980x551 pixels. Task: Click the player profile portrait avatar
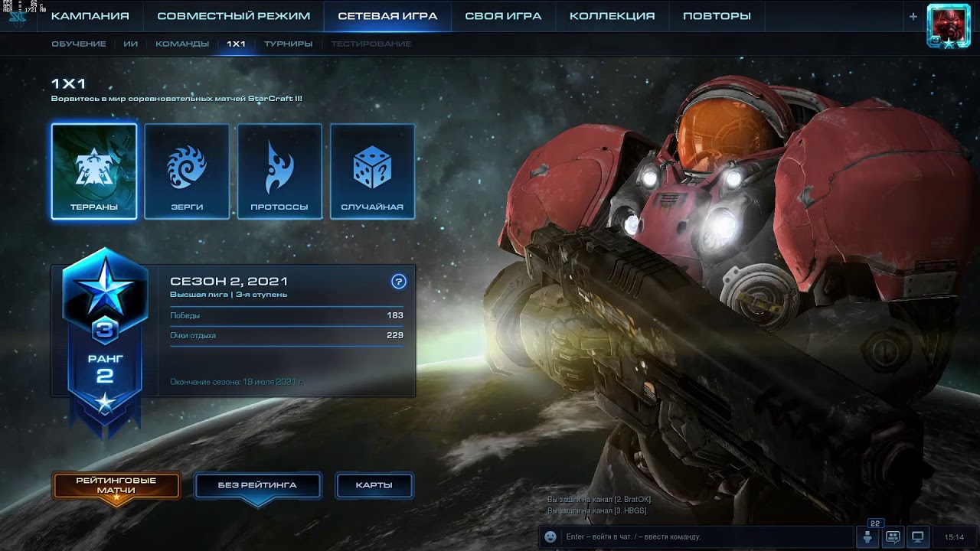[x=949, y=25]
